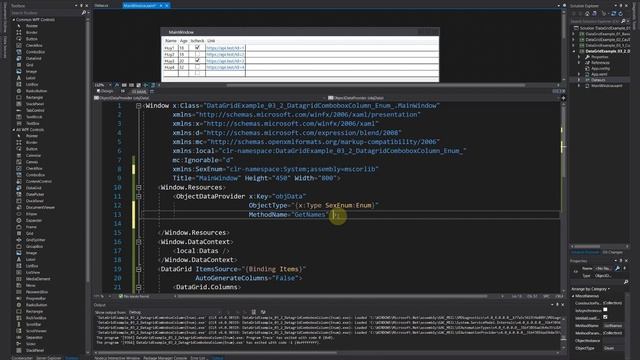Open the Package Manager Console tab
The height and width of the screenshot is (360, 640).
coord(165,358)
